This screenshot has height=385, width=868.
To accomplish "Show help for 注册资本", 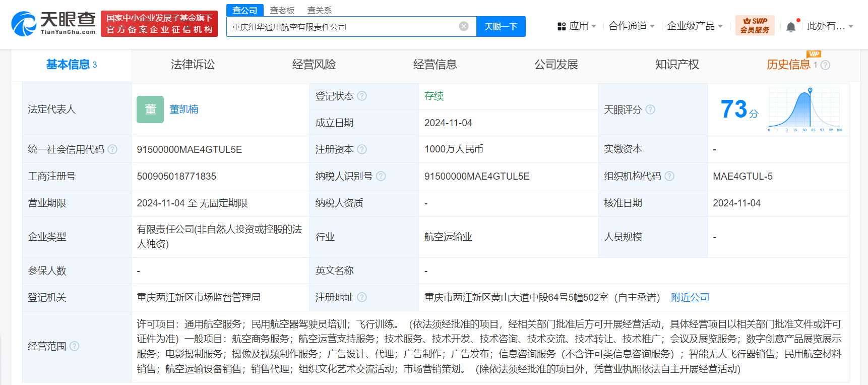I will [x=362, y=149].
